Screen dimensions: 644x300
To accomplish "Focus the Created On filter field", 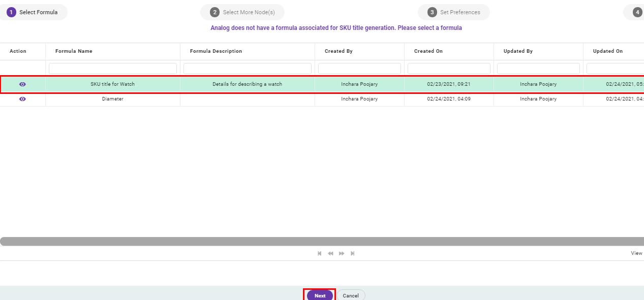I will [x=449, y=69].
